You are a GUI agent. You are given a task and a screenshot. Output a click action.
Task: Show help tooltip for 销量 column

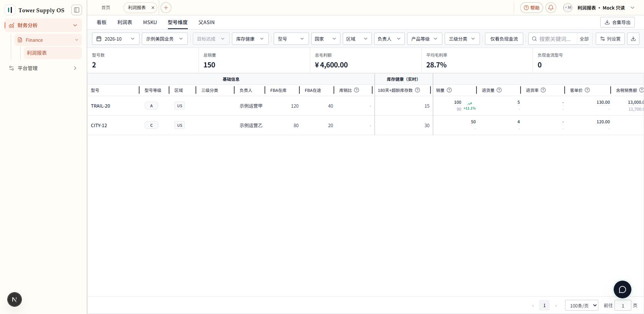click(x=449, y=90)
